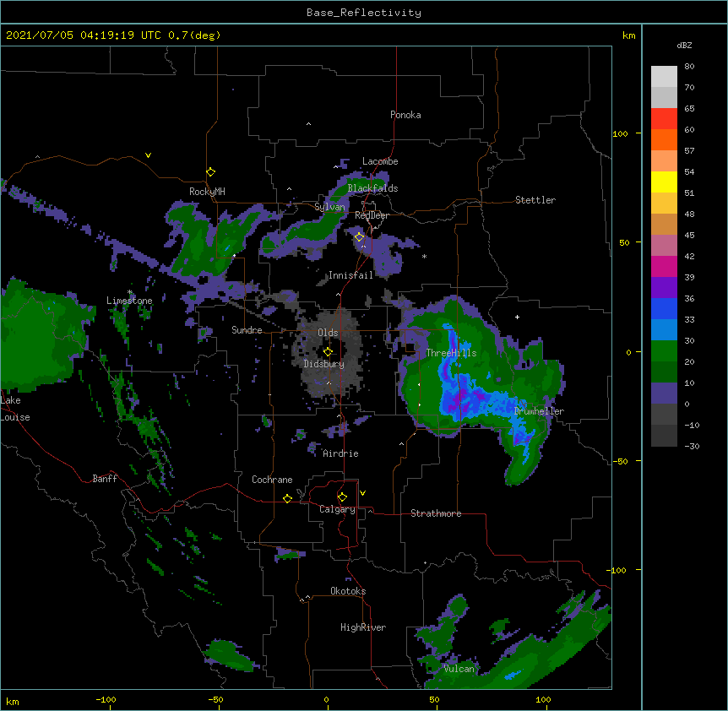Click the Innisfail city label
Viewport: 728px width, 711px height.
(350, 275)
